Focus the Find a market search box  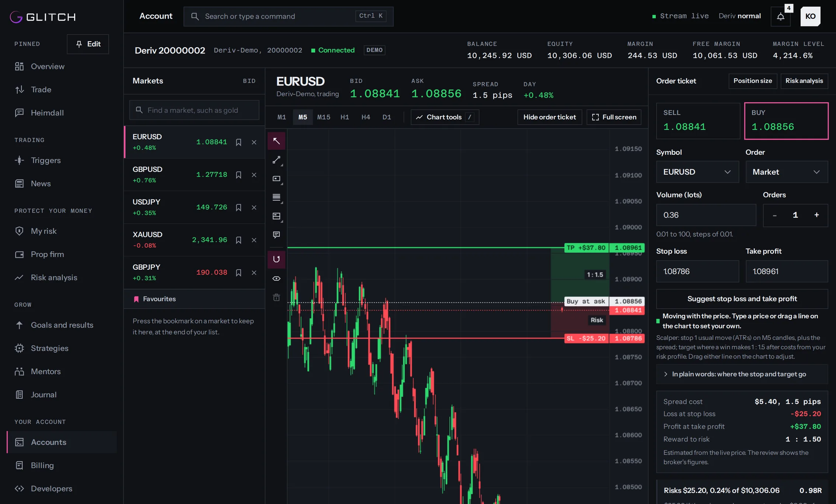point(194,110)
